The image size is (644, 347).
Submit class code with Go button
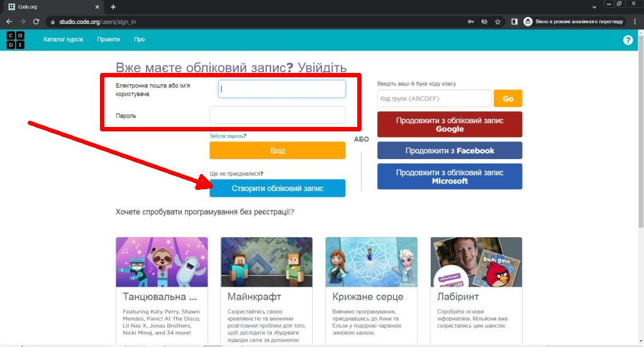point(508,99)
